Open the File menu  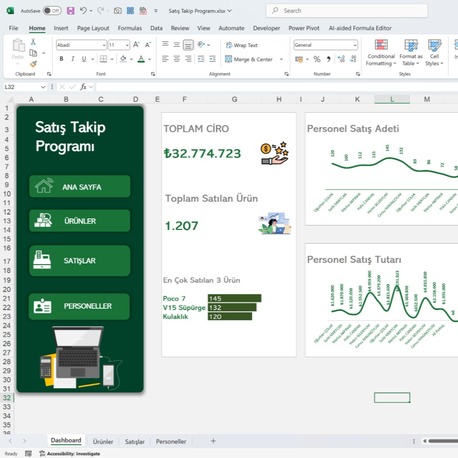coord(13,28)
